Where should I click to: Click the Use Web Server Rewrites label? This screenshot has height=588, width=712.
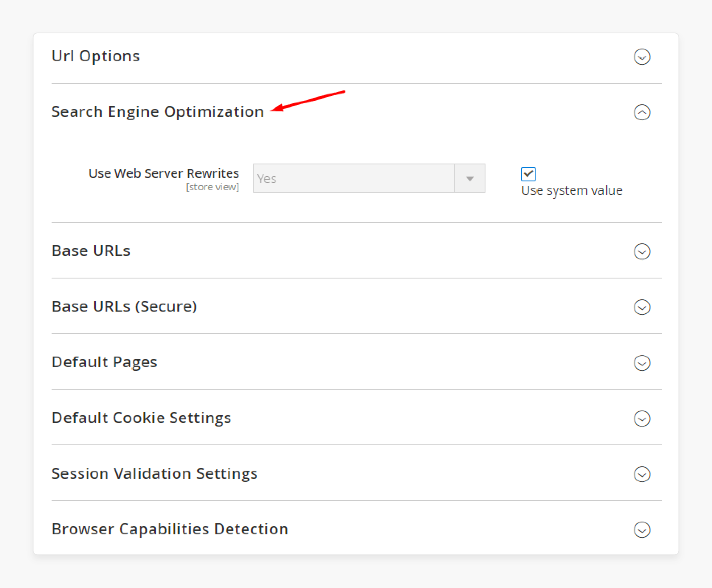(x=164, y=173)
